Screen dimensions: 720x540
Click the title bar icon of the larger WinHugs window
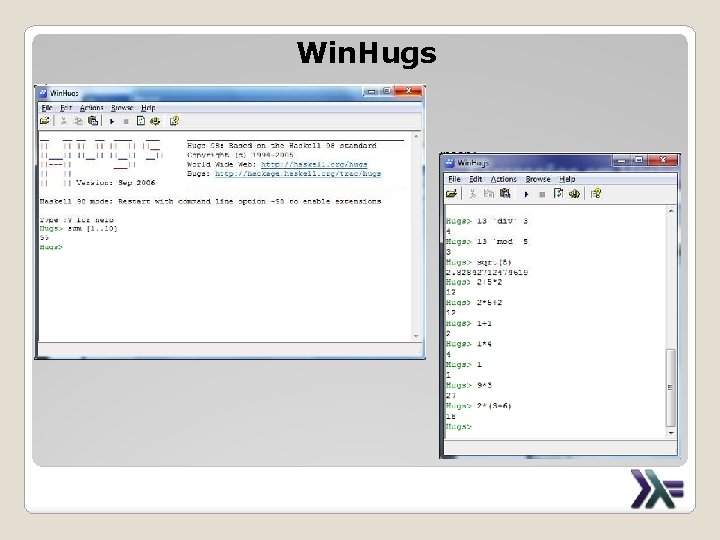(43, 93)
